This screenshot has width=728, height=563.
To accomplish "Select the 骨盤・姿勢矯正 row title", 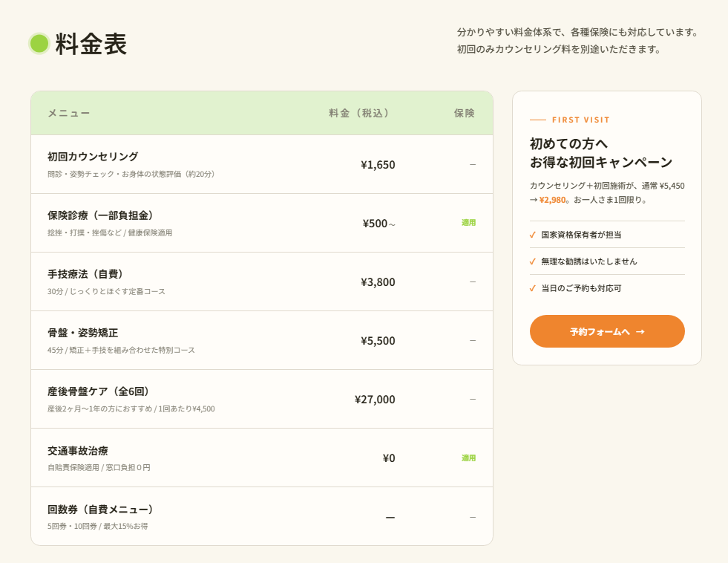I will [82, 333].
